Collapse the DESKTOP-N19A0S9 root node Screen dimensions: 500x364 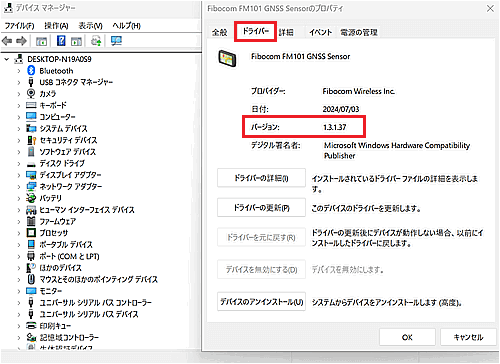7,59
